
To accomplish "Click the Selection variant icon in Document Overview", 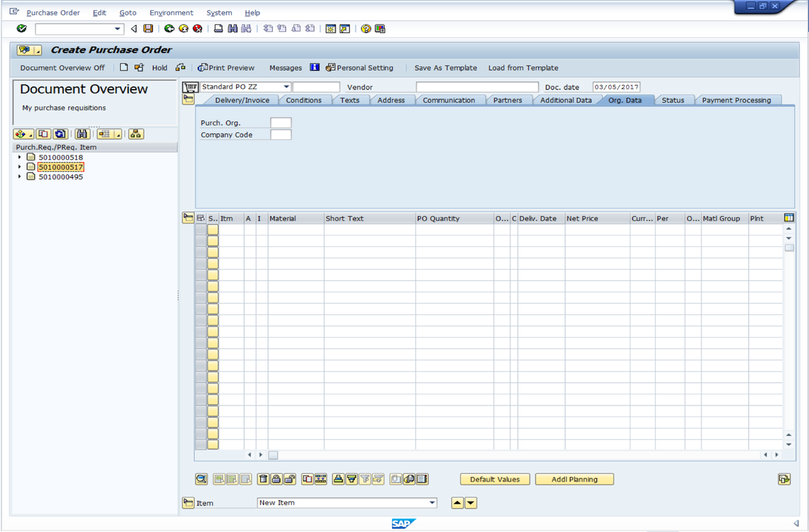I will tap(23, 134).
